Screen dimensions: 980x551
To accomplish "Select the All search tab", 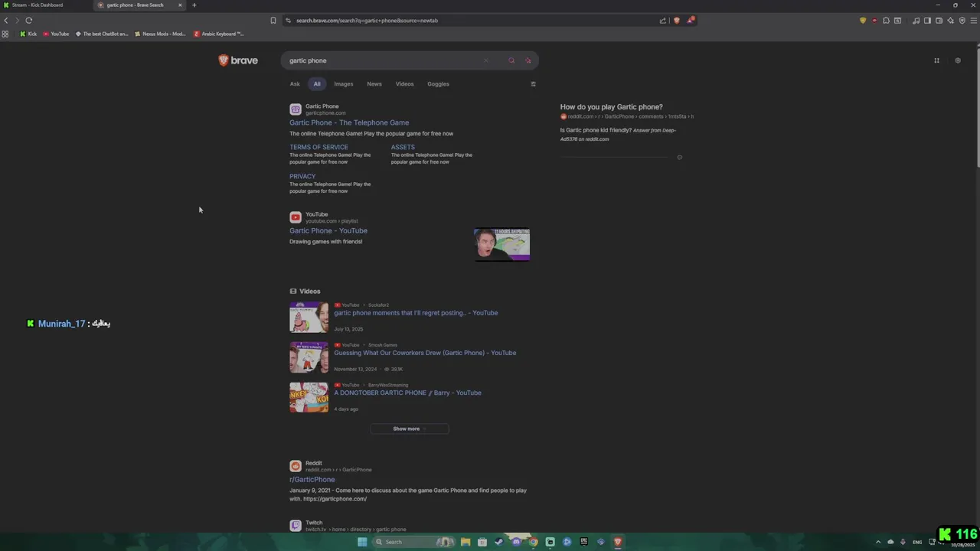I will coord(317,84).
